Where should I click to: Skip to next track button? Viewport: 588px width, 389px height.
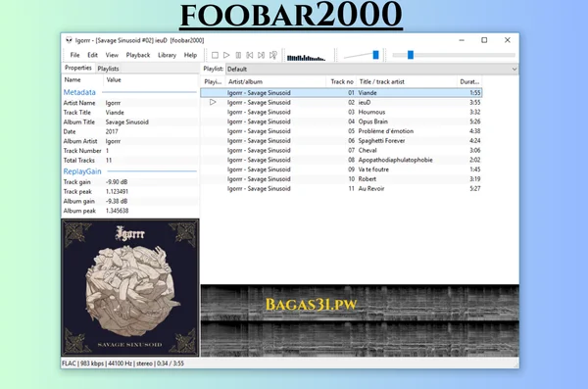point(262,55)
